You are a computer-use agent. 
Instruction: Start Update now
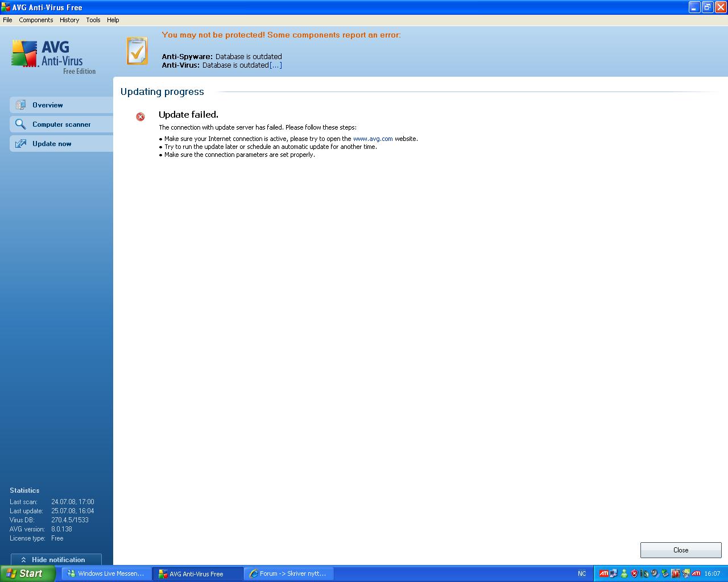(x=61, y=144)
